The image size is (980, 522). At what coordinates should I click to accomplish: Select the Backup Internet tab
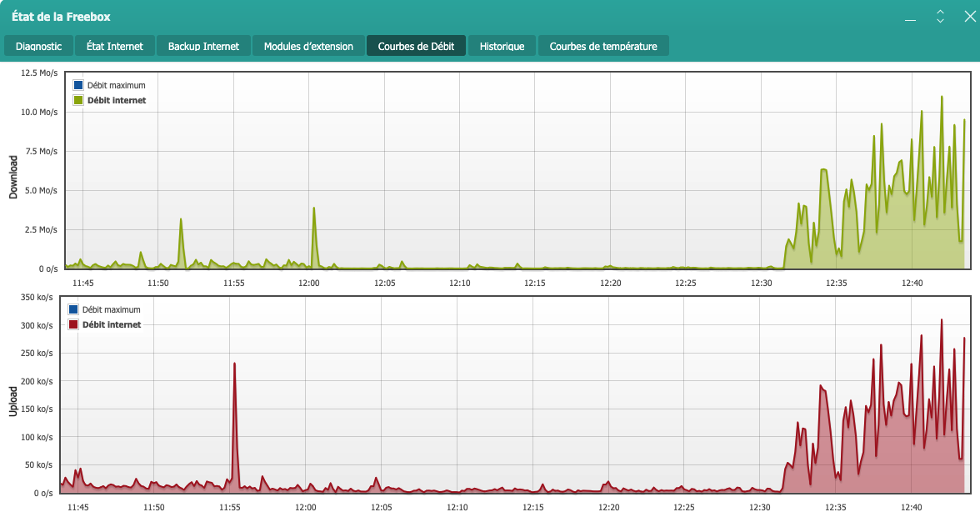(x=203, y=46)
